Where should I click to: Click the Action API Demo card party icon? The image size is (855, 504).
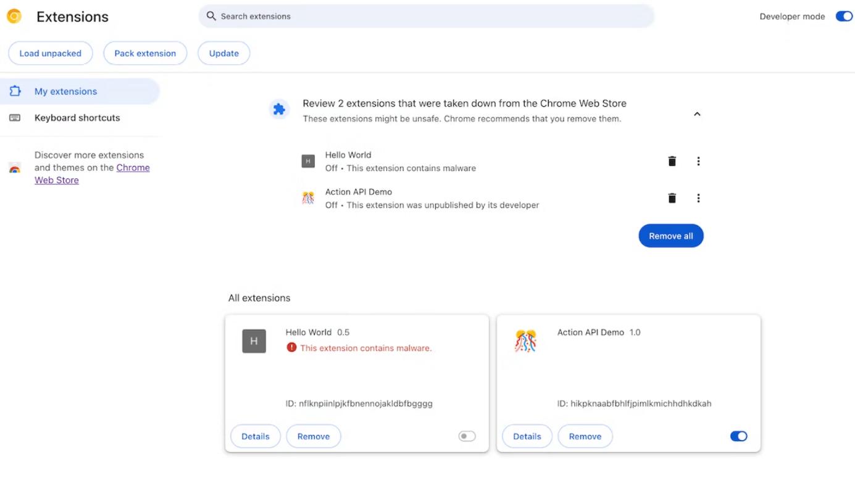[x=526, y=341]
